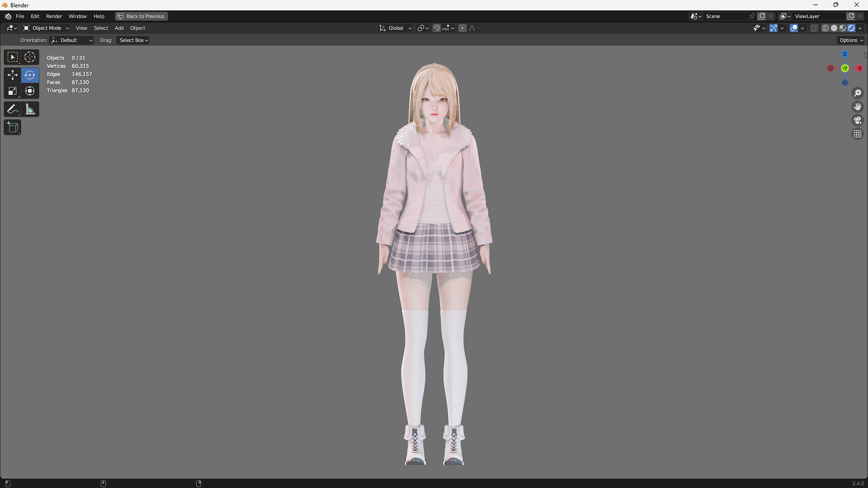
Task: Open the Edit menu
Action: point(35,16)
